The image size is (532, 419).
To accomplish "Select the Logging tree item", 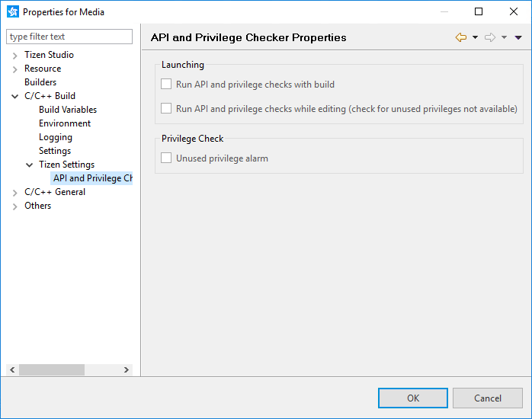I will (x=56, y=137).
